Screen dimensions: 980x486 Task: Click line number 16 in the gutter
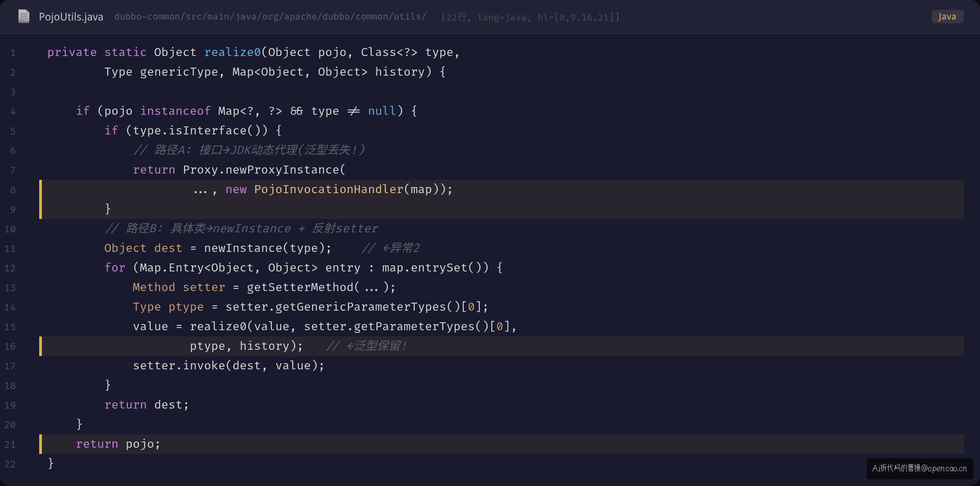10,347
